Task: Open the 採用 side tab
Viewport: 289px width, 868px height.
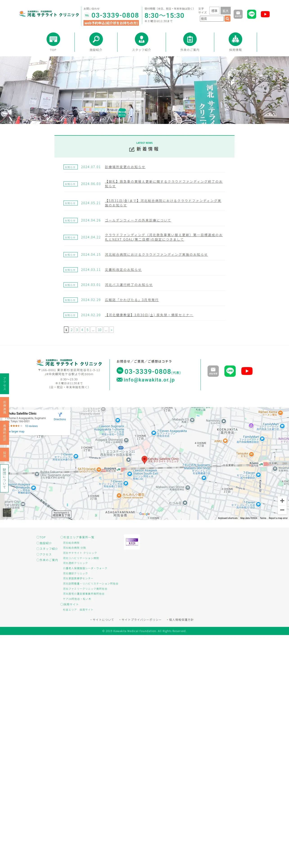Action: 4,454
